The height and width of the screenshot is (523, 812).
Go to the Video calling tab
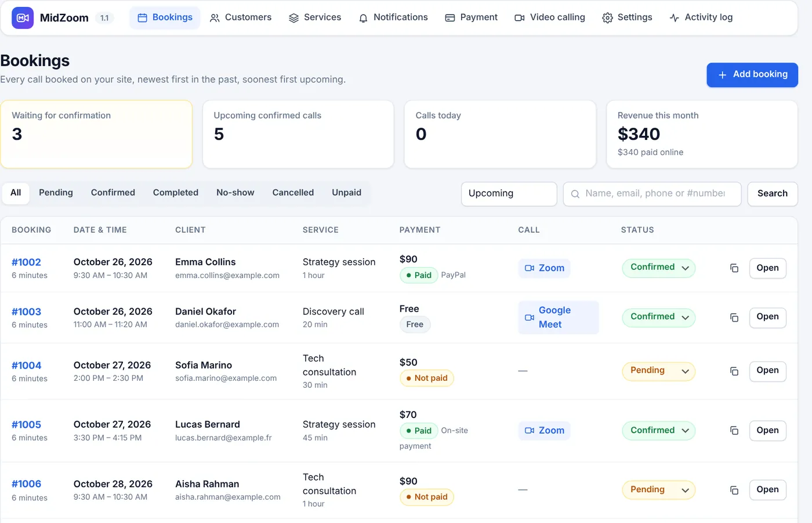pos(550,17)
